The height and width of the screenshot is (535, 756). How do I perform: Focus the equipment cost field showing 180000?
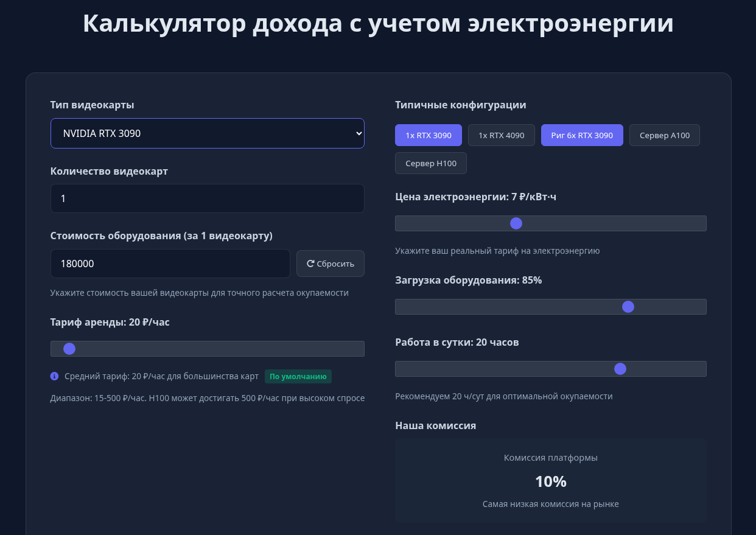pyautogui.click(x=170, y=264)
